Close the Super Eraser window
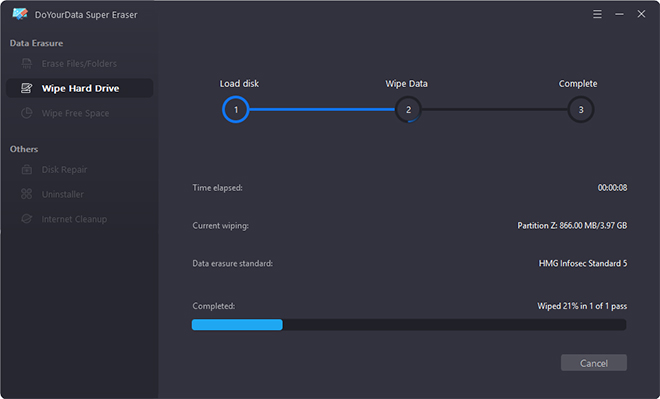Image resolution: width=660 pixels, height=399 pixels. [641, 14]
